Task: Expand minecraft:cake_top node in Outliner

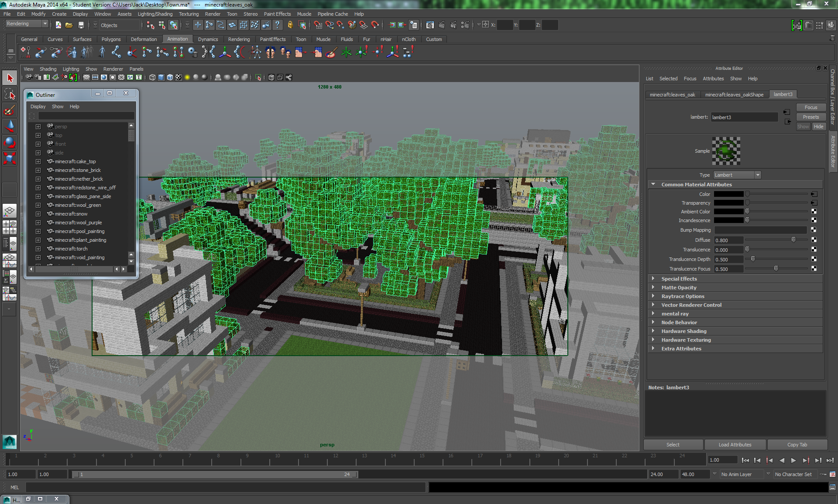Action: pyautogui.click(x=38, y=161)
